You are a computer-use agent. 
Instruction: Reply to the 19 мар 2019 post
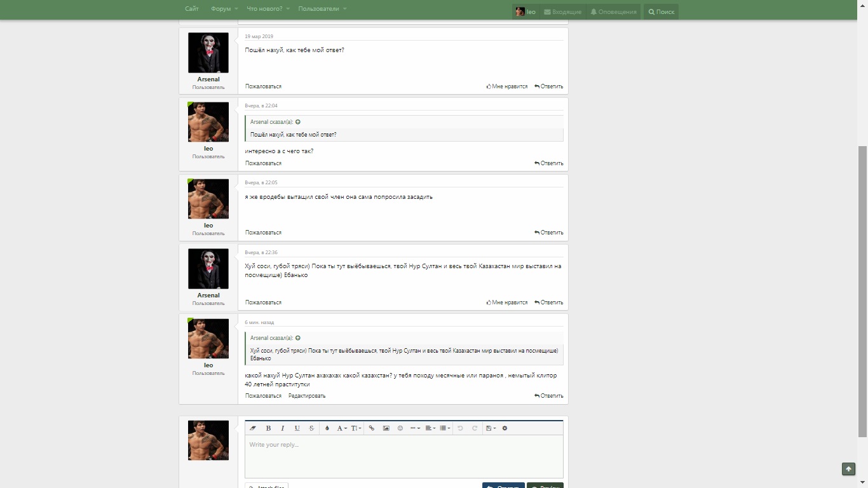(549, 86)
